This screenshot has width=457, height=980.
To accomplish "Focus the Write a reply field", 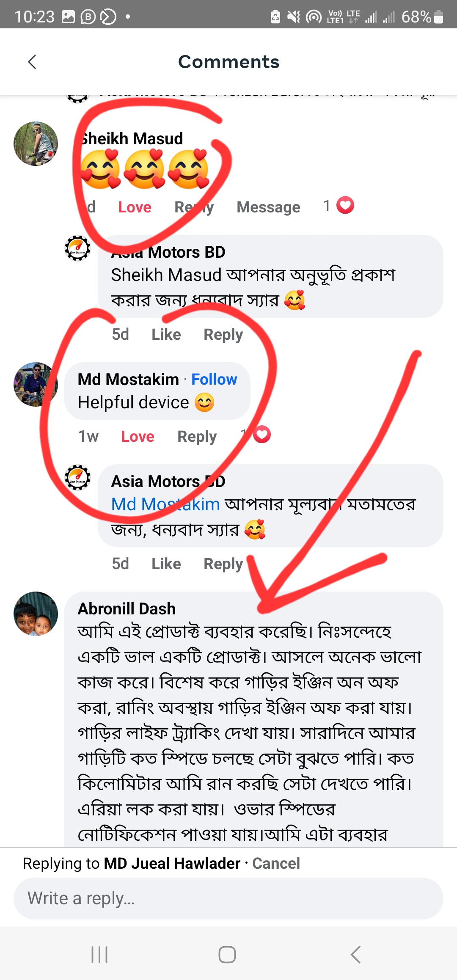I will pos(228,898).
